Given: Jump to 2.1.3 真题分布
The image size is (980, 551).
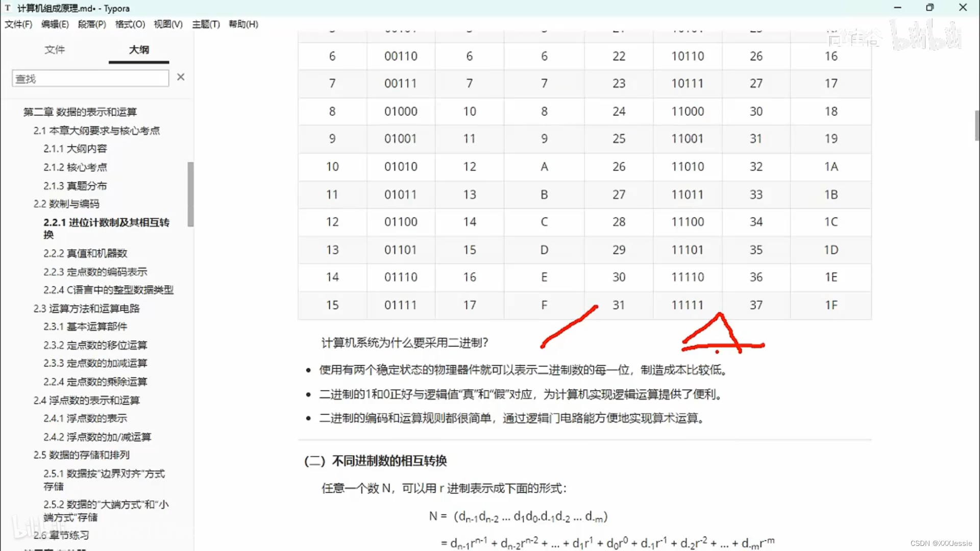Looking at the screenshot, I should [75, 186].
